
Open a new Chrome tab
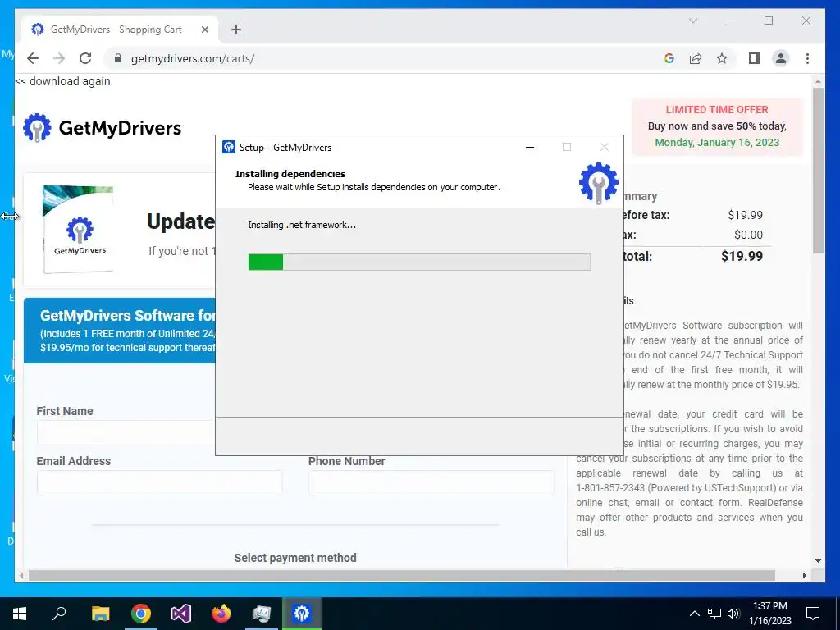coord(236,30)
